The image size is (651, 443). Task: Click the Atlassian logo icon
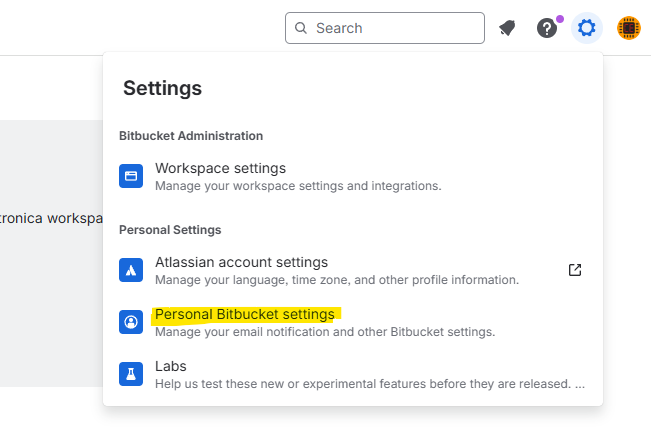[x=131, y=270]
